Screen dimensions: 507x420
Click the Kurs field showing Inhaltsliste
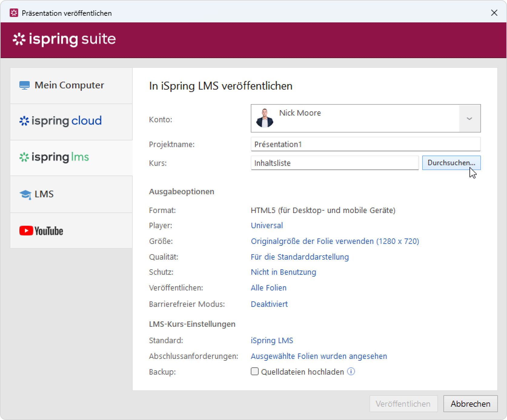(335, 163)
